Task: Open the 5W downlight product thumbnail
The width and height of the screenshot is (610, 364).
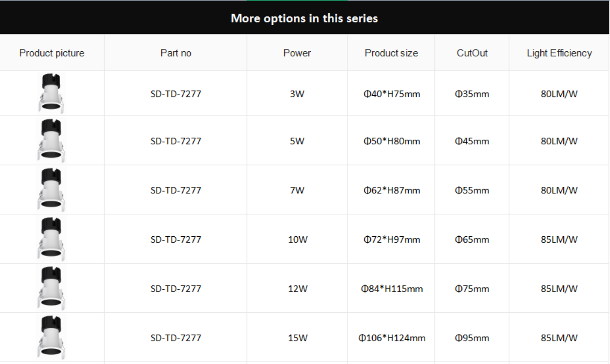Action: [x=51, y=140]
